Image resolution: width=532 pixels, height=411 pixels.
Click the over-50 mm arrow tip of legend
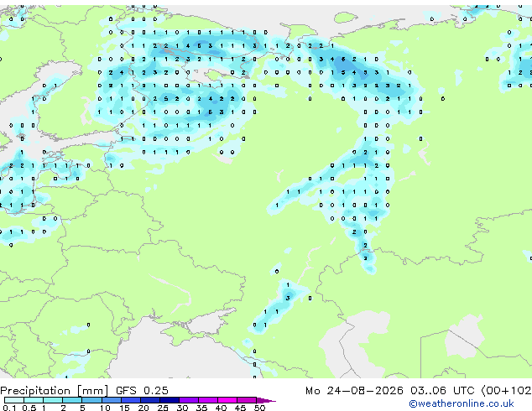[266, 401]
